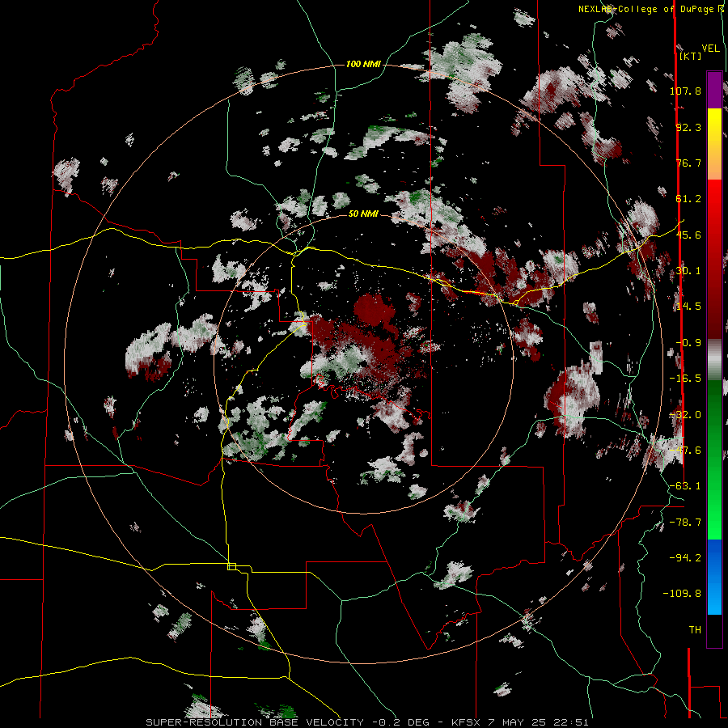Select the 92.3 value on velocity scale
The width and height of the screenshot is (728, 728).
(688, 127)
